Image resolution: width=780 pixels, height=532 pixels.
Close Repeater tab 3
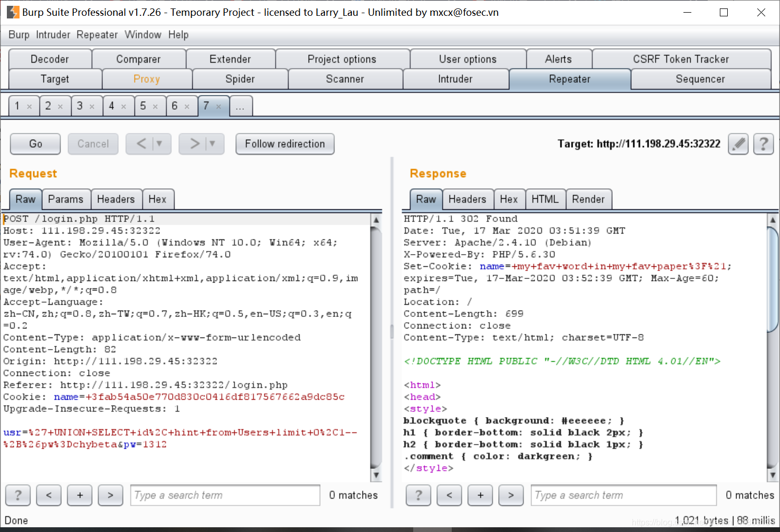92,107
